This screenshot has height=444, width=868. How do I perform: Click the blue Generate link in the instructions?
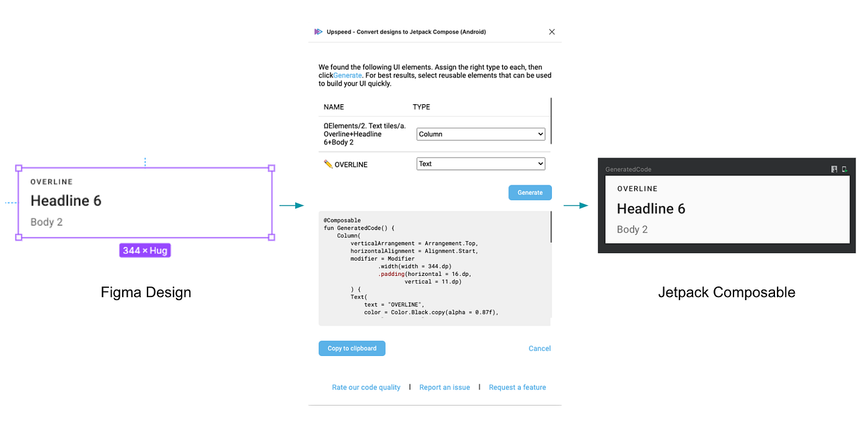[347, 75]
